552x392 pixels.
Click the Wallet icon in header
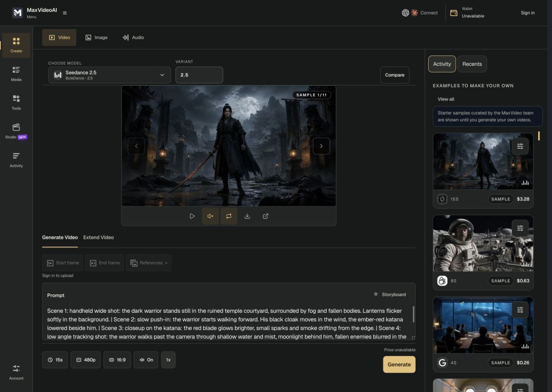click(x=454, y=13)
